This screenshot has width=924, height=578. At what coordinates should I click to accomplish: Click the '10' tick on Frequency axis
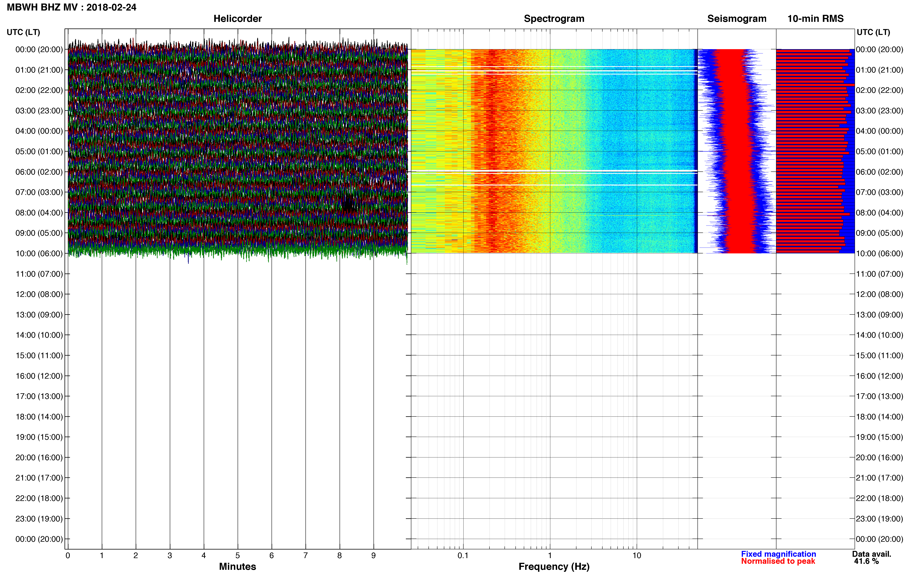(637, 555)
